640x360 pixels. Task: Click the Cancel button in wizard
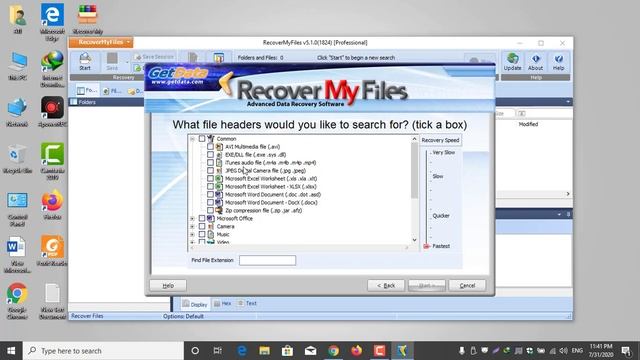click(467, 285)
